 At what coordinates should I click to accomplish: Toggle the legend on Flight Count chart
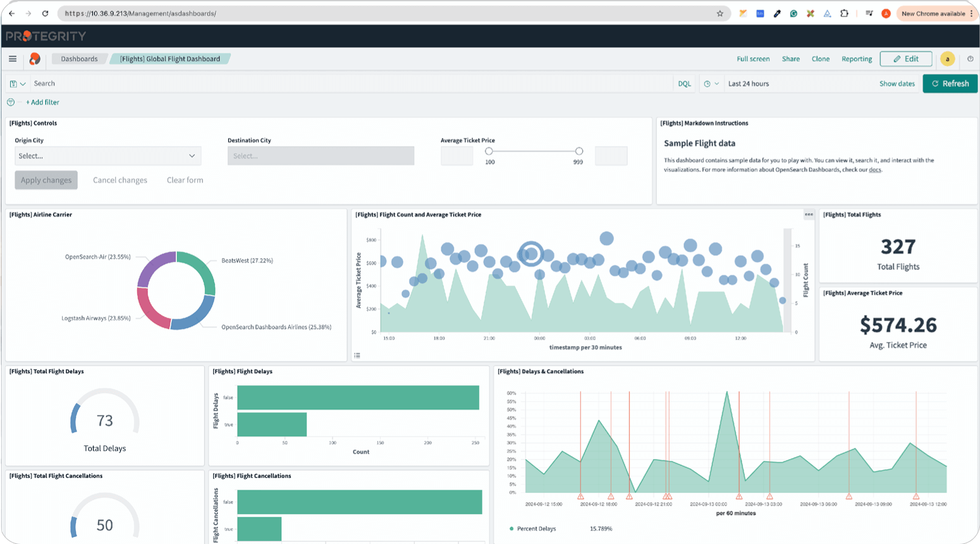(x=357, y=355)
